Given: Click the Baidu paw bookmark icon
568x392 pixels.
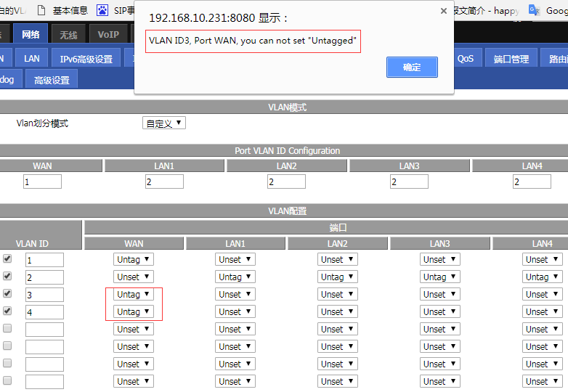Looking at the screenshot, I should pyautogui.click(x=103, y=10).
